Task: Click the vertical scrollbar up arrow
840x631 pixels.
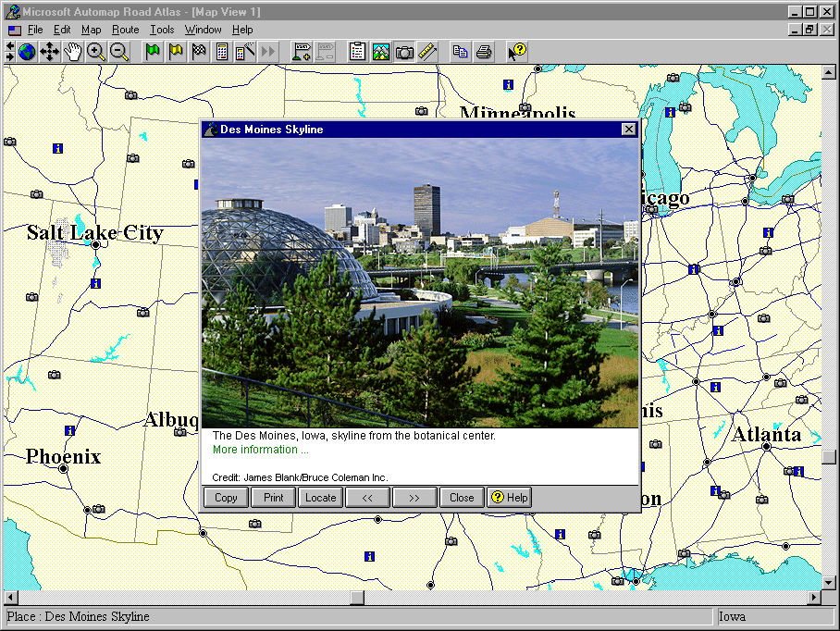Action: (828, 72)
